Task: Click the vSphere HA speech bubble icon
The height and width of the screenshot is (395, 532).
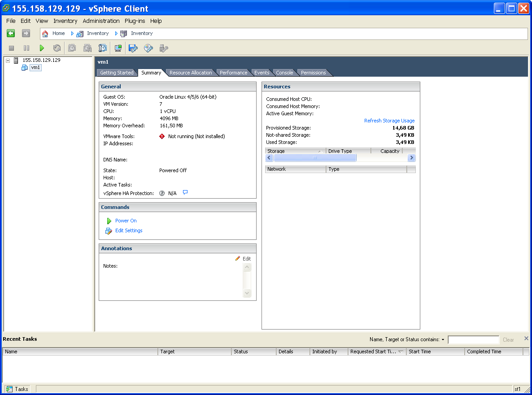Action: click(185, 193)
